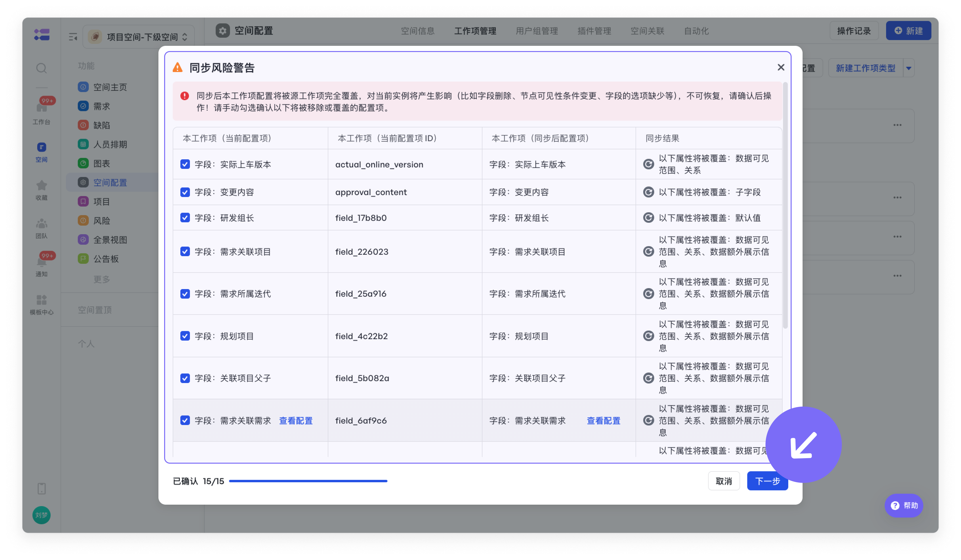961x560 pixels.
Task: Open the search icon in left rail
Action: tap(42, 68)
